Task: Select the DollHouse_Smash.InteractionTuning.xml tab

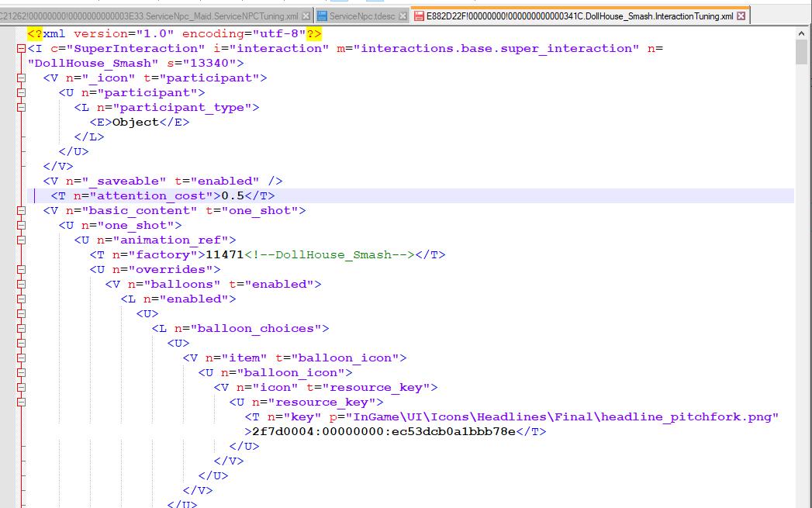Action: click(579, 16)
